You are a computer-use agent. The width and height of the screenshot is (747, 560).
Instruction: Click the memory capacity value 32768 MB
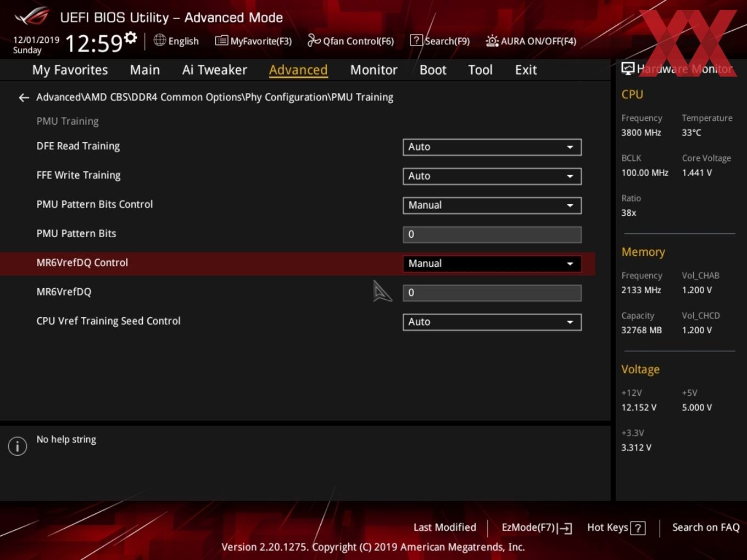(x=642, y=330)
